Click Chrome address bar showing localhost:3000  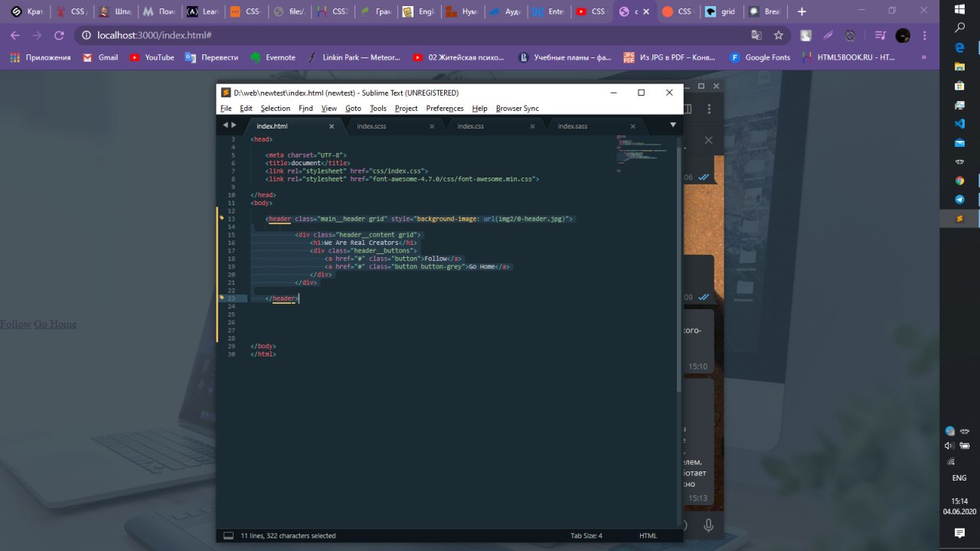(x=413, y=35)
